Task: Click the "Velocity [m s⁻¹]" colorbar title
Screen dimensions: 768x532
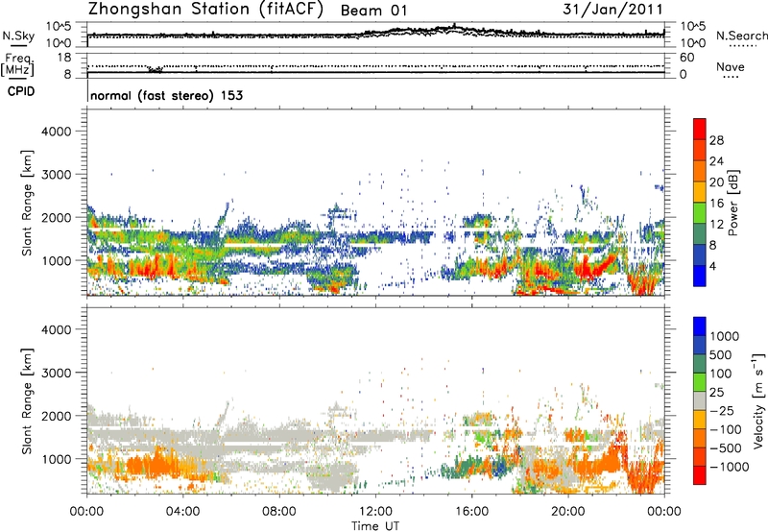Action: (758, 400)
